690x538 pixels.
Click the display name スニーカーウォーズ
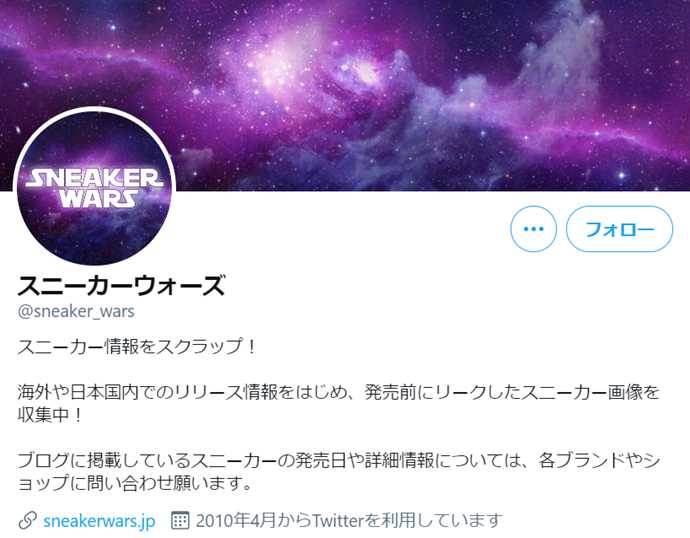[121, 285]
